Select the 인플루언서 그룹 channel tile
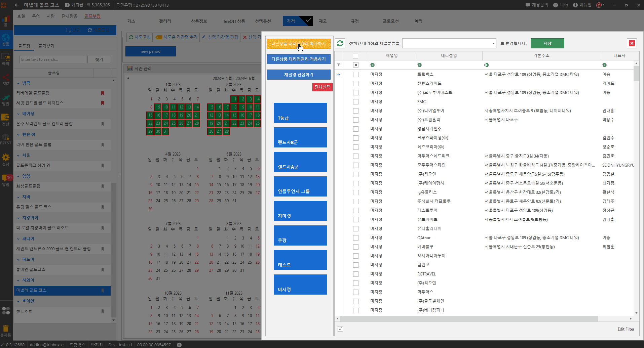The height and width of the screenshot is (348, 644). 300,186
